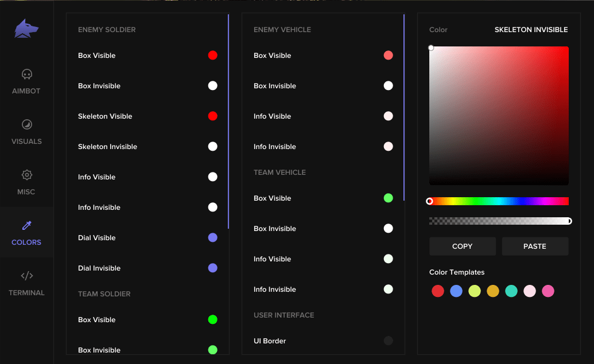Select Enemy Soldier Skeleton Invisible swatch
This screenshot has height=364, width=594.
[212, 146]
